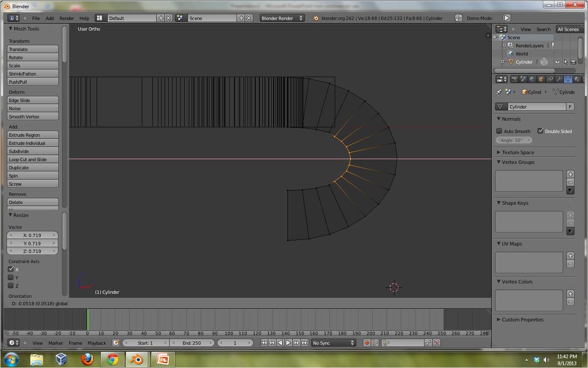Screen dimensions: 588x368
Task: Play the animation forward
Action: [288, 343]
